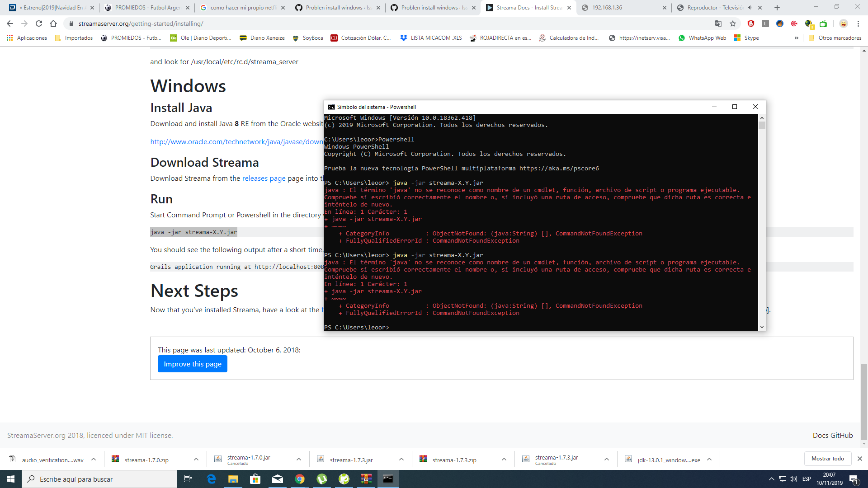Image resolution: width=868 pixels, height=488 pixels.
Task: Click the Google Translate icon in the address bar
Action: click(x=719, y=23)
